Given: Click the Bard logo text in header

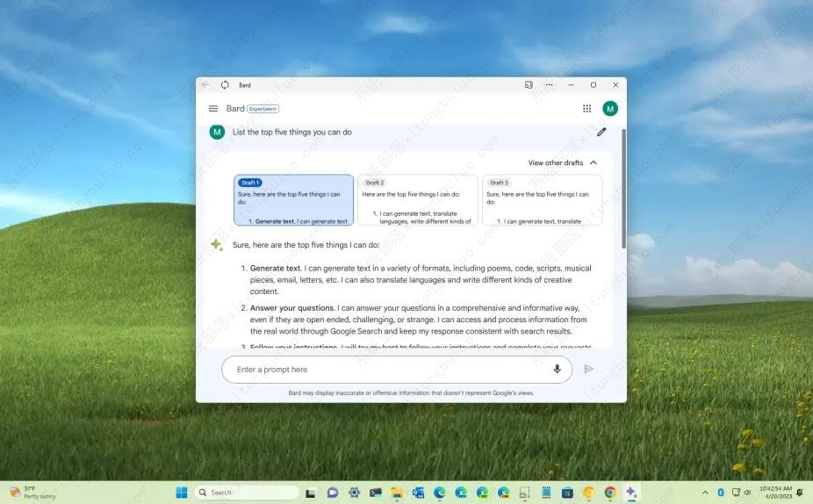Looking at the screenshot, I should (235, 108).
